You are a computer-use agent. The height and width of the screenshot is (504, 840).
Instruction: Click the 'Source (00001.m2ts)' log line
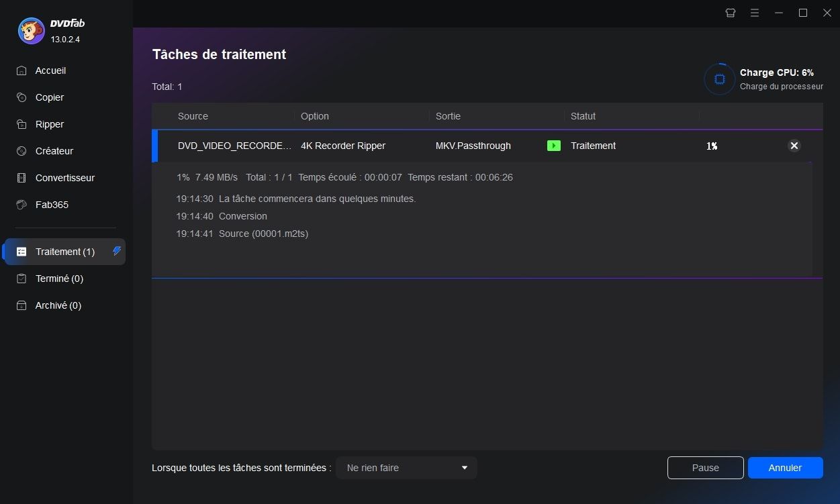pos(263,234)
